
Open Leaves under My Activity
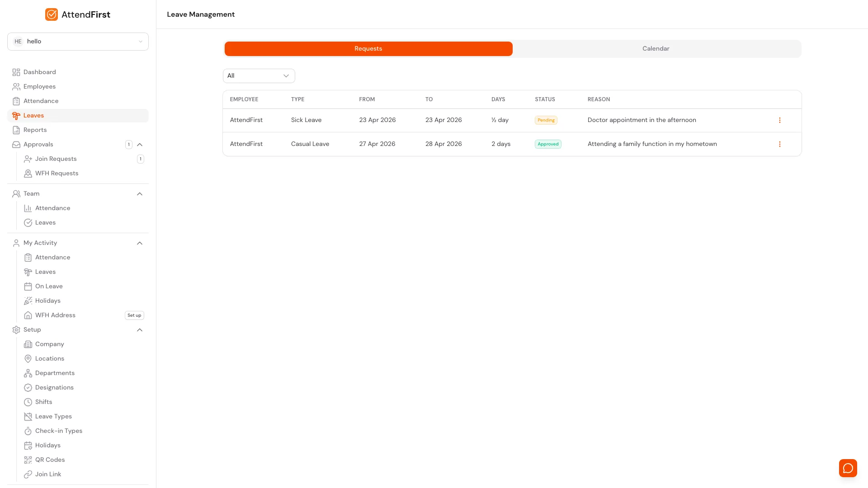(84, 272)
